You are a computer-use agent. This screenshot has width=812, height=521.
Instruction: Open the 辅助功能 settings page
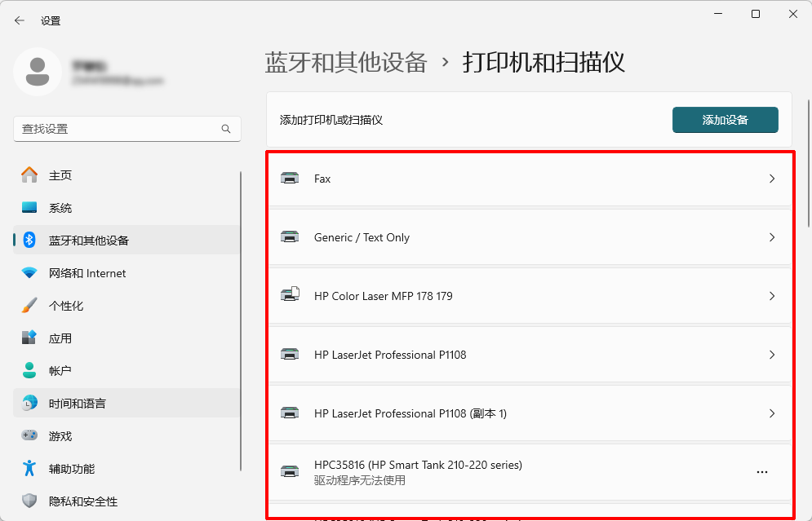[126, 468]
